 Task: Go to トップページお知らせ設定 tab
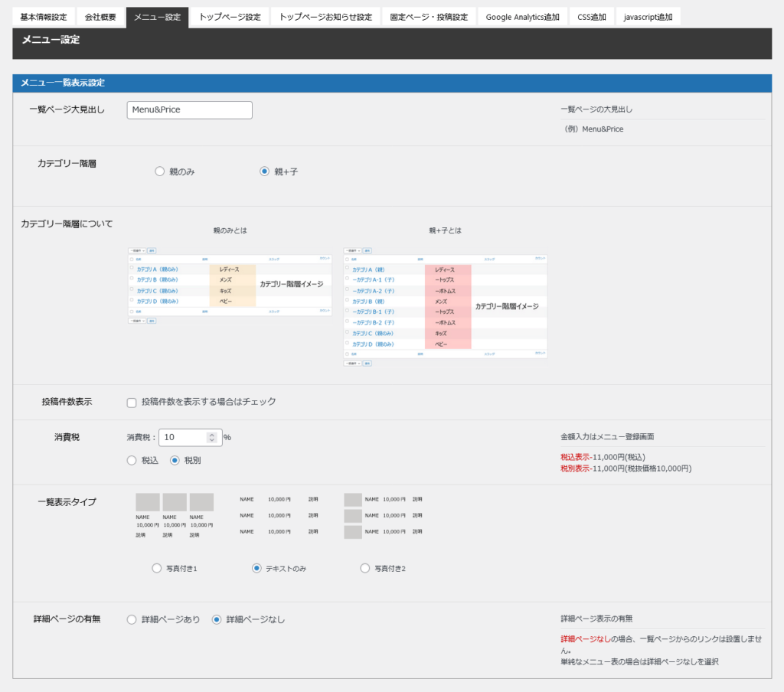coord(325,17)
